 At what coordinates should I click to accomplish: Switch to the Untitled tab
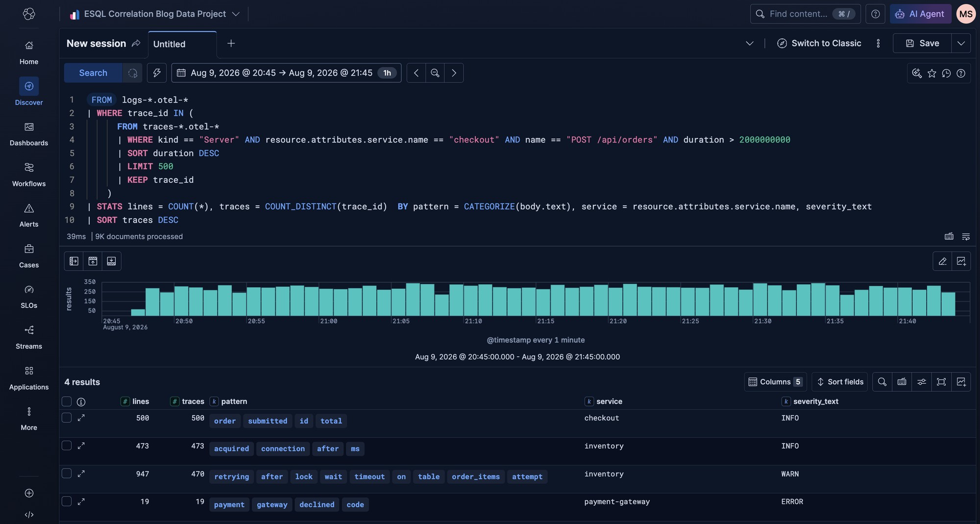182,44
